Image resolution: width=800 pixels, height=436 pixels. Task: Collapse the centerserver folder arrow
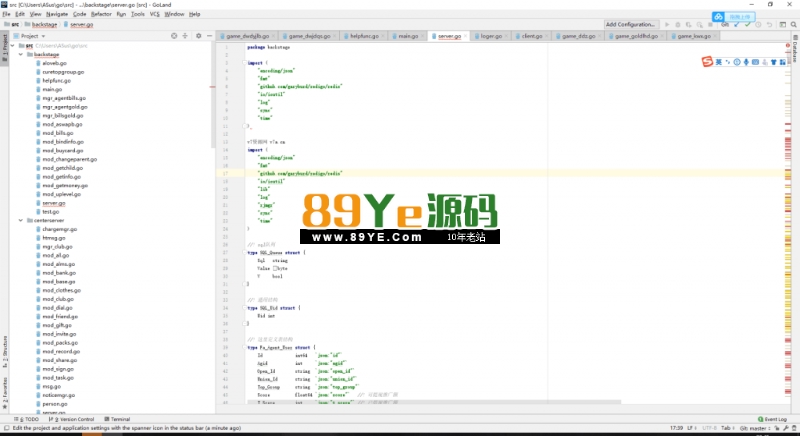(x=21, y=220)
